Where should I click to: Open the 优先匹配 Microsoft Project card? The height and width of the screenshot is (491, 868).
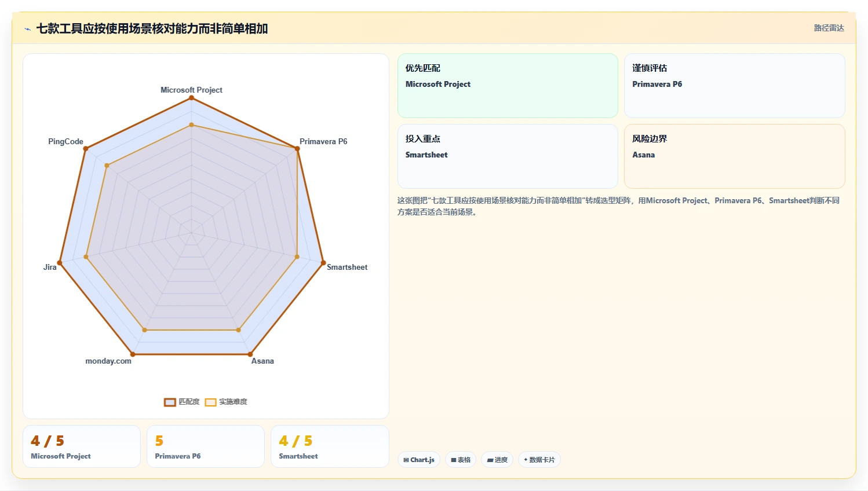pyautogui.click(x=508, y=86)
